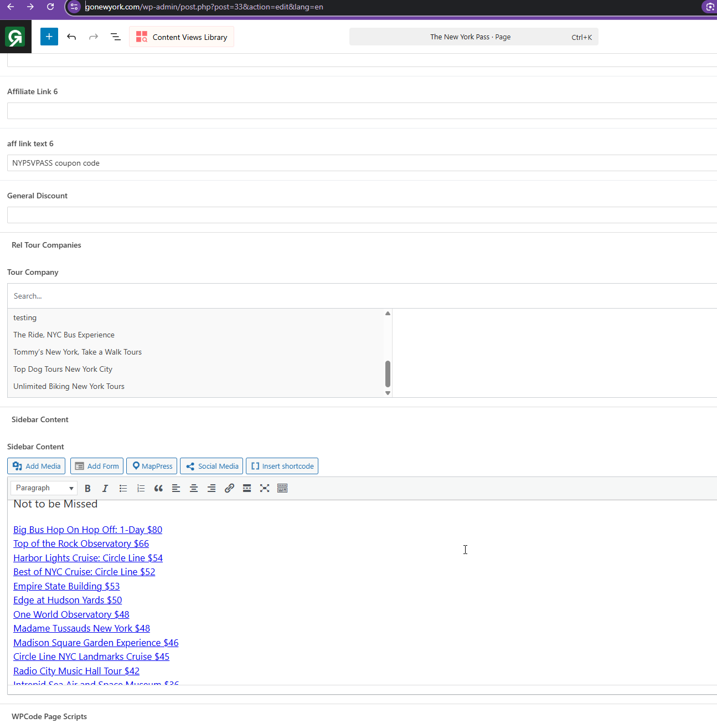Click the browser back arrow
Image resolution: width=717 pixels, height=728 pixels.
tap(11, 7)
